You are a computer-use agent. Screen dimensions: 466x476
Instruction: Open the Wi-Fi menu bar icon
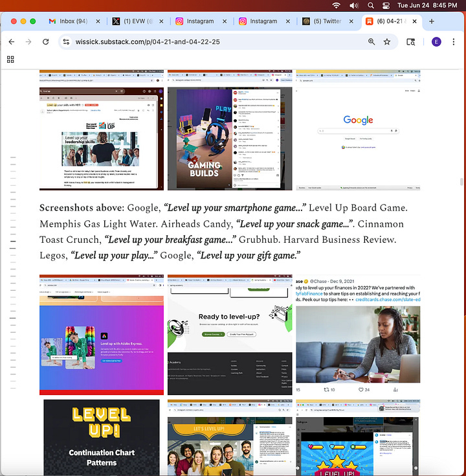(336, 5)
